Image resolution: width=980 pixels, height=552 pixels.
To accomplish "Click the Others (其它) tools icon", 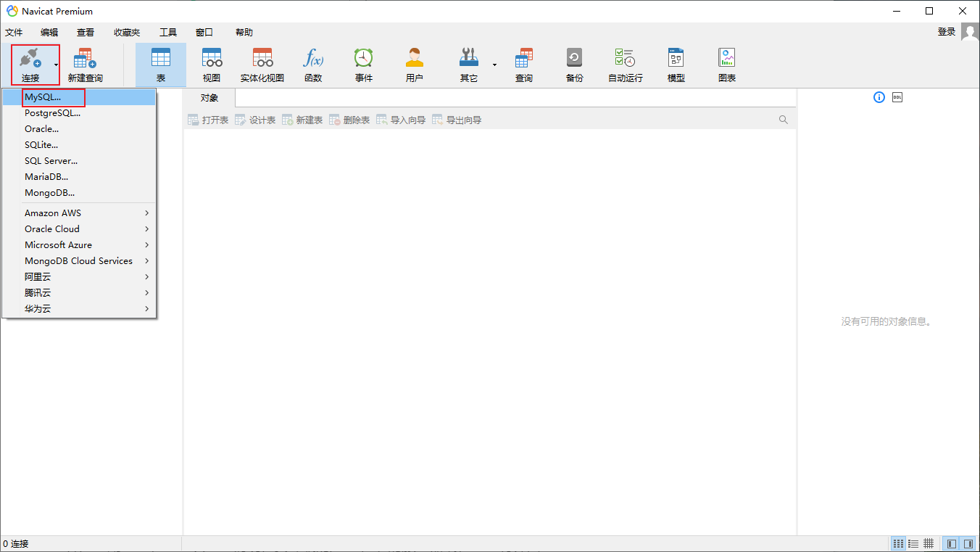I will coord(469,59).
